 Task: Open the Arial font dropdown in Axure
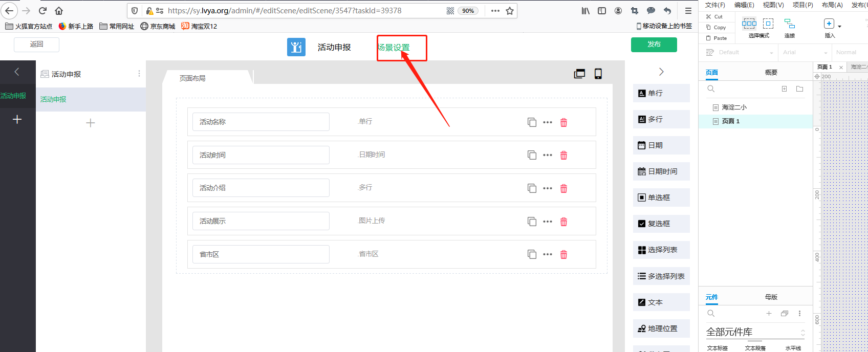(x=806, y=52)
